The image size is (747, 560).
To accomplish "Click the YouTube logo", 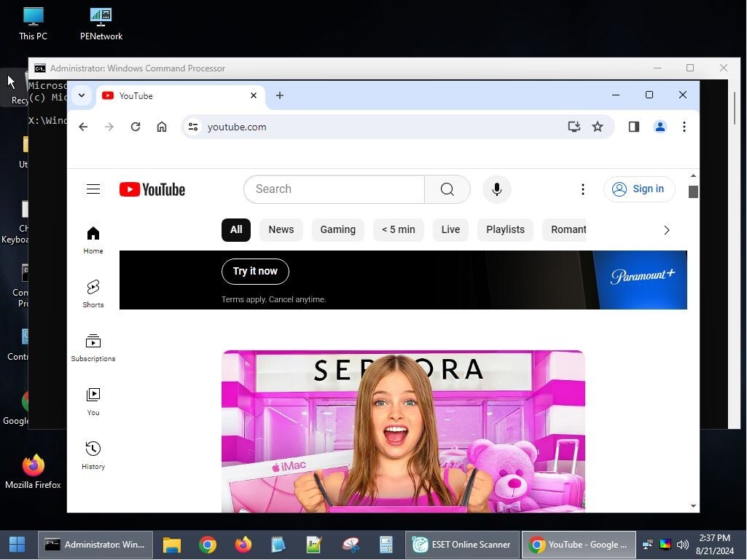I will click(x=152, y=189).
